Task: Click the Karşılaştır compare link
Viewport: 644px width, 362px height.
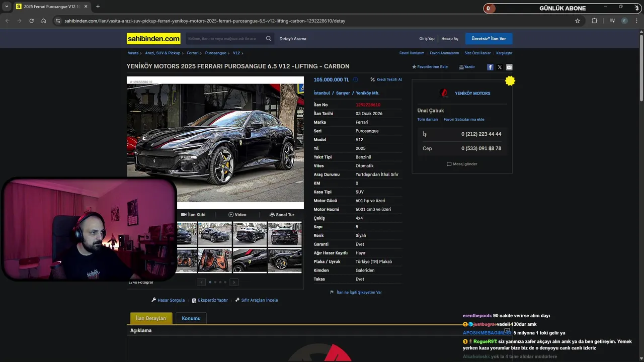Action: [504, 53]
